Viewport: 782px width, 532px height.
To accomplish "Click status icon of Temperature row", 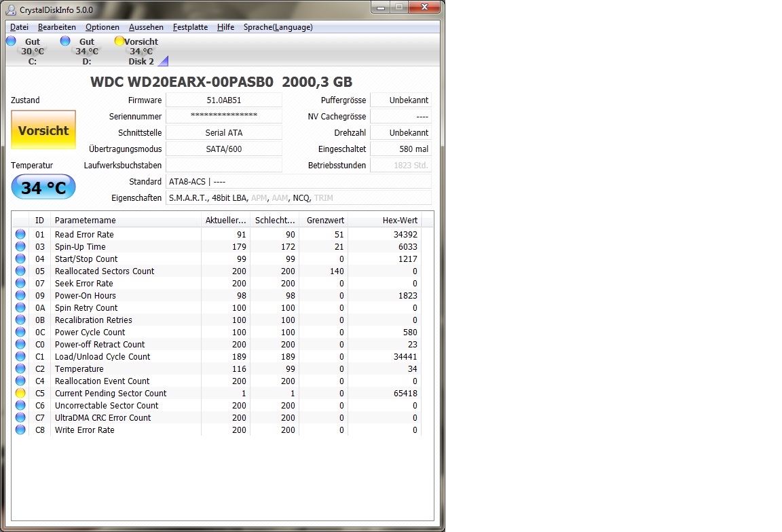I will click(20, 368).
